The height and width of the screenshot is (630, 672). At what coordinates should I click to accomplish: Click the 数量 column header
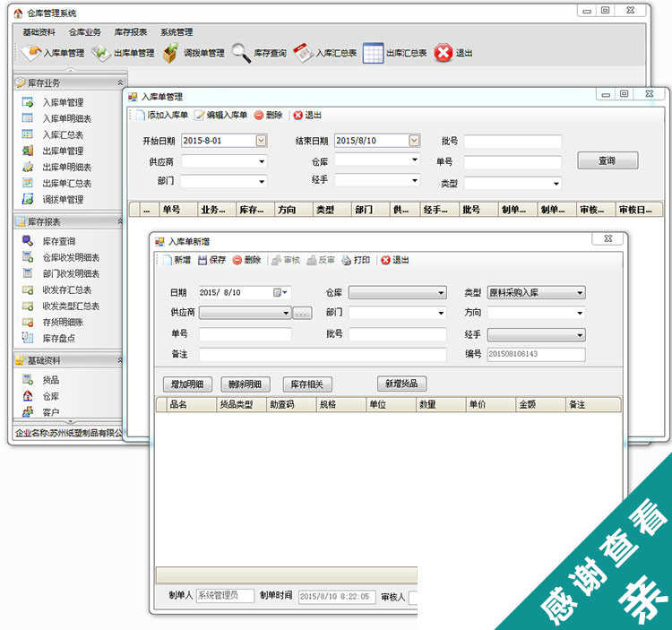pos(441,404)
